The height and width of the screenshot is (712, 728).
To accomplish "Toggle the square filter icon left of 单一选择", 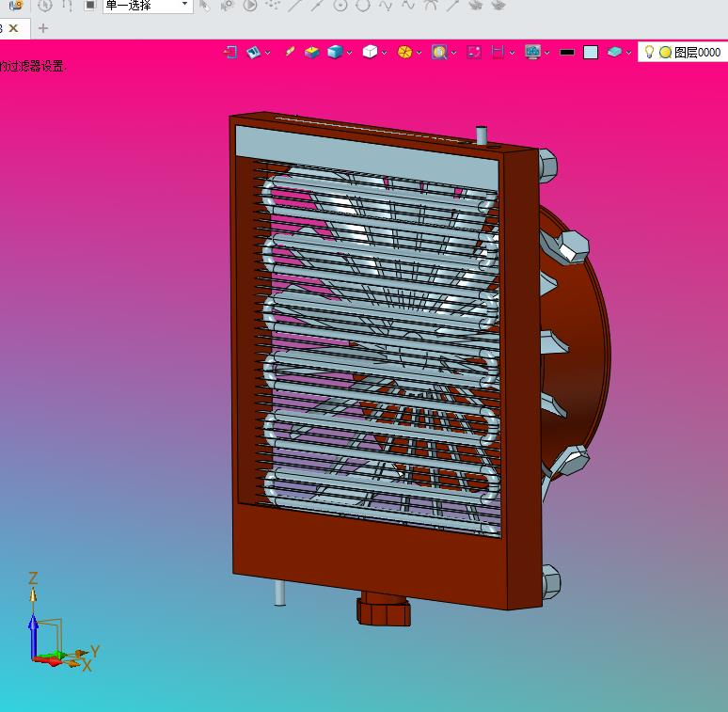I will pyautogui.click(x=89, y=5).
